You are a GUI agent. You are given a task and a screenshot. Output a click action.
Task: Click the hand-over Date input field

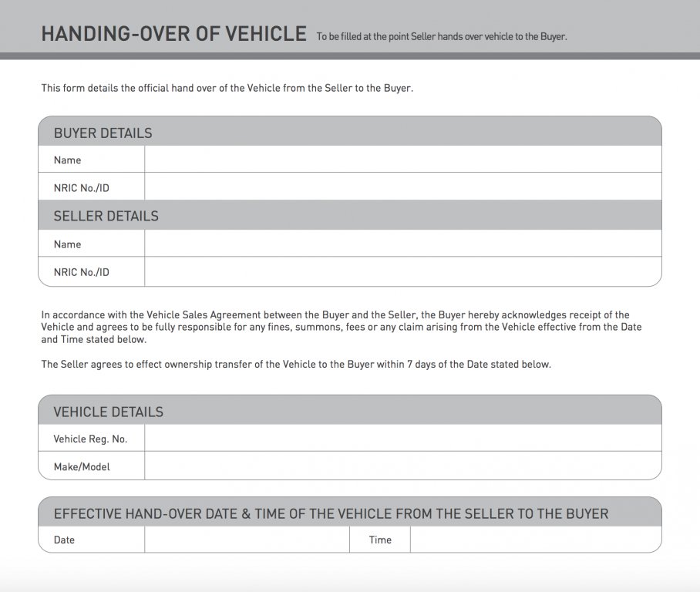tap(247, 540)
